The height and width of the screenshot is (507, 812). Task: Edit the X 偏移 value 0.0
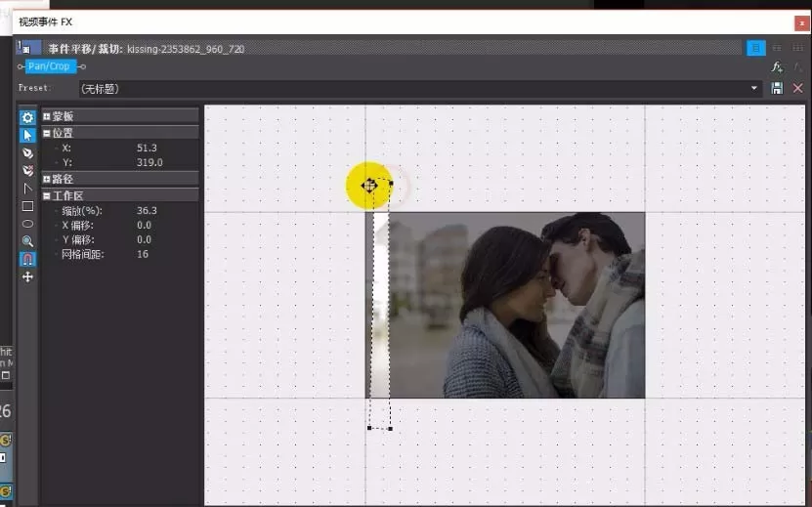[x=144, y=226]
